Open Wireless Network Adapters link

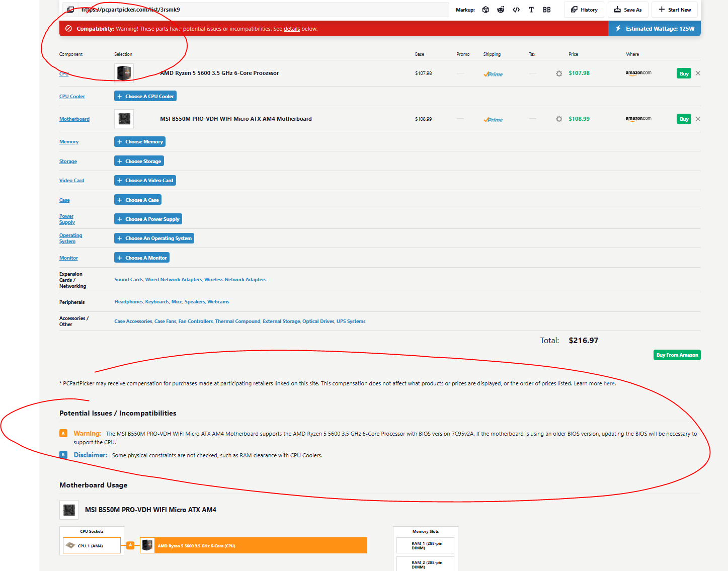235,280
